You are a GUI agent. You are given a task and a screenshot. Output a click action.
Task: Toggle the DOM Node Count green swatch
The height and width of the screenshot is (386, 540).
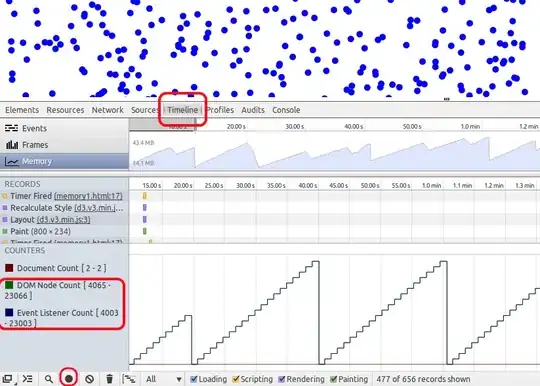[9, 285]
